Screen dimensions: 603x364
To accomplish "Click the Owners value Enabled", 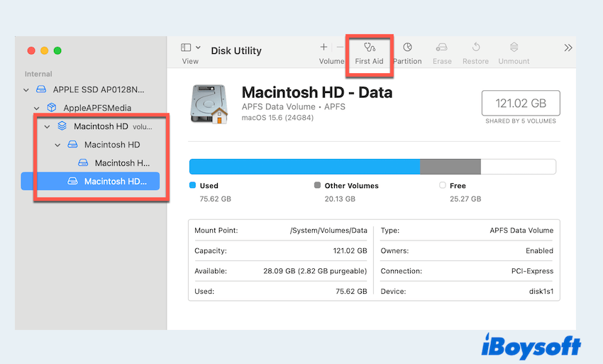I will click(540, 251).
